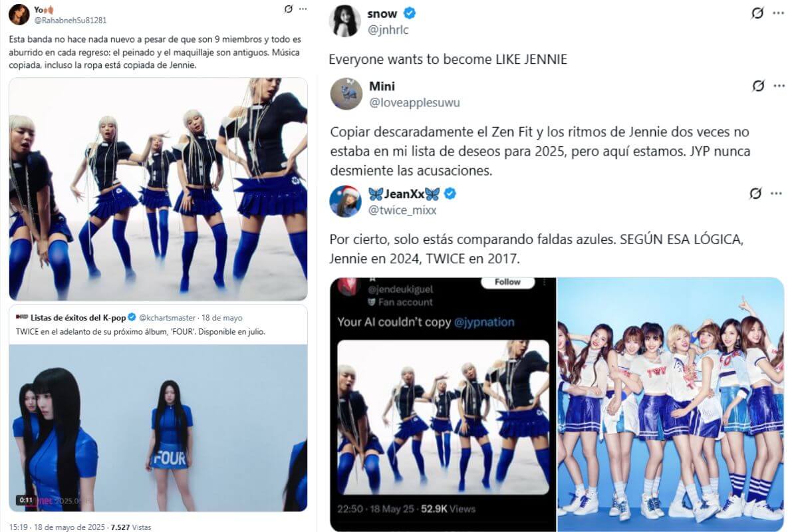This screenshot has height=532, width=798.
Task: Click JeanXx's blue verified checkmark
Action: [x=450, y=194]
